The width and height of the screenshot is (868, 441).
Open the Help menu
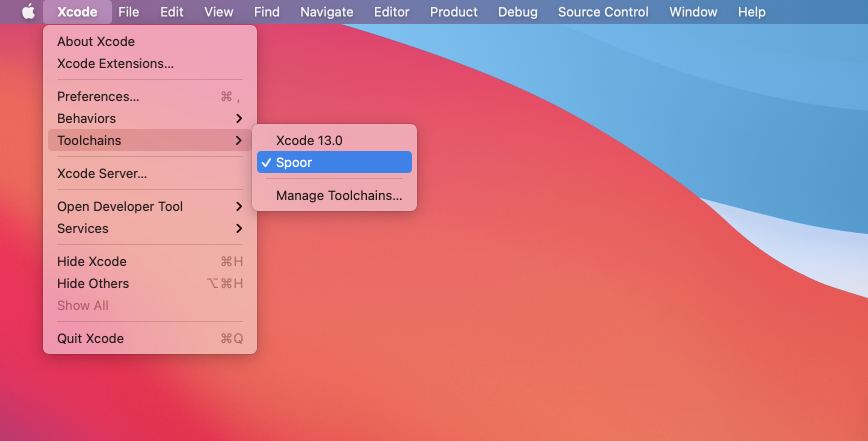pyautogui.click(x=751, y=11)
